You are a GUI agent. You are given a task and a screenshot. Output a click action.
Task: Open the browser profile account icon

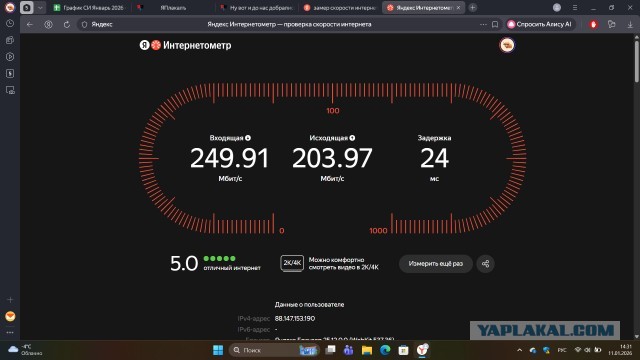click(x=557, y=7)
